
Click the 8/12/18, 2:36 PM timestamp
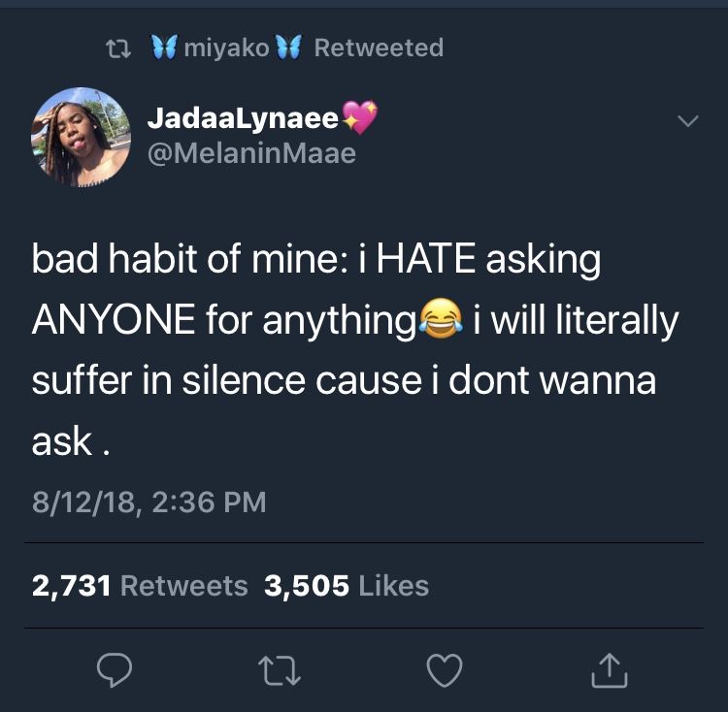pos(149,502)
